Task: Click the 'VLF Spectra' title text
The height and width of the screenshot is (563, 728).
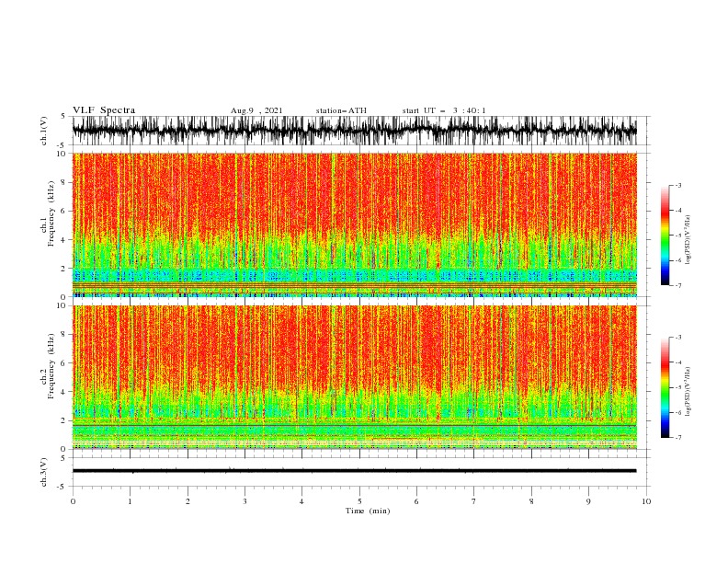Action: point(104,110)
